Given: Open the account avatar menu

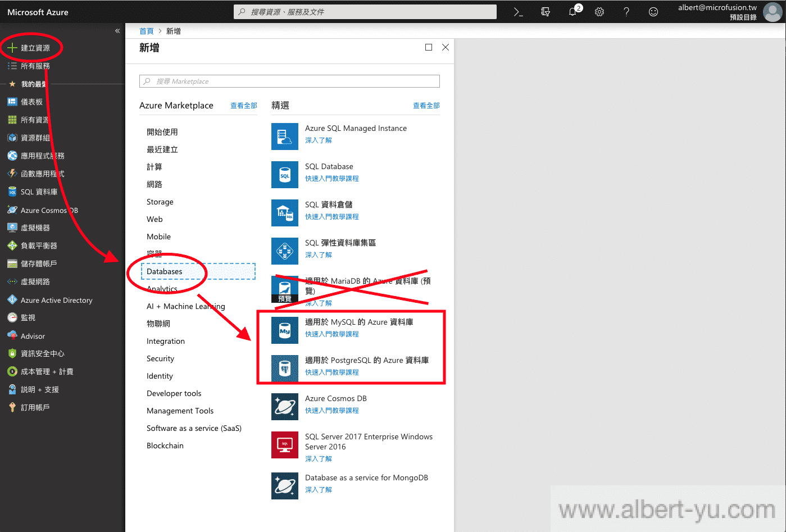Looking at the screenshot, I should coord(772,12).
